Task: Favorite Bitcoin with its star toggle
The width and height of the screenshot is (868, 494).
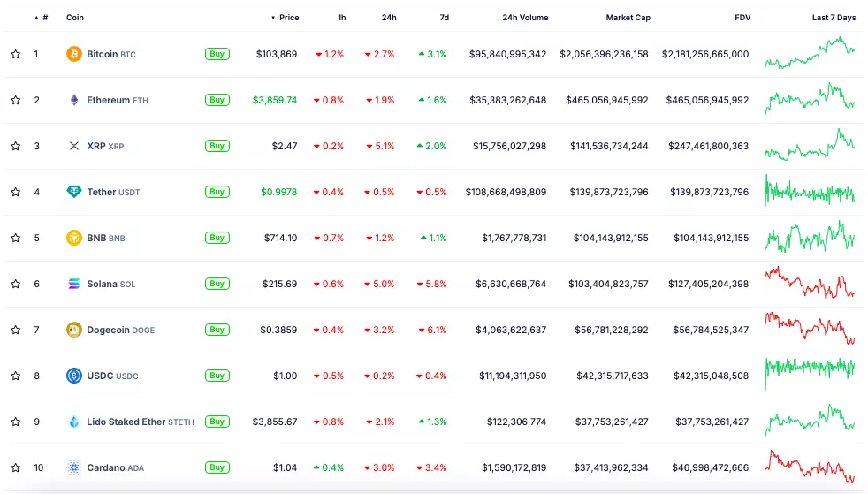Action: point(15,54)
